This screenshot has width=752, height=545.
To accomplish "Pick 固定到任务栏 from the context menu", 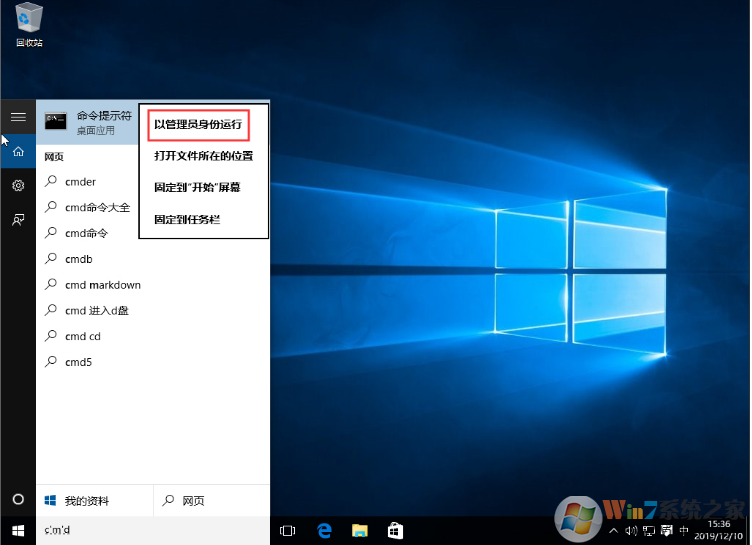I will (187, 218).
